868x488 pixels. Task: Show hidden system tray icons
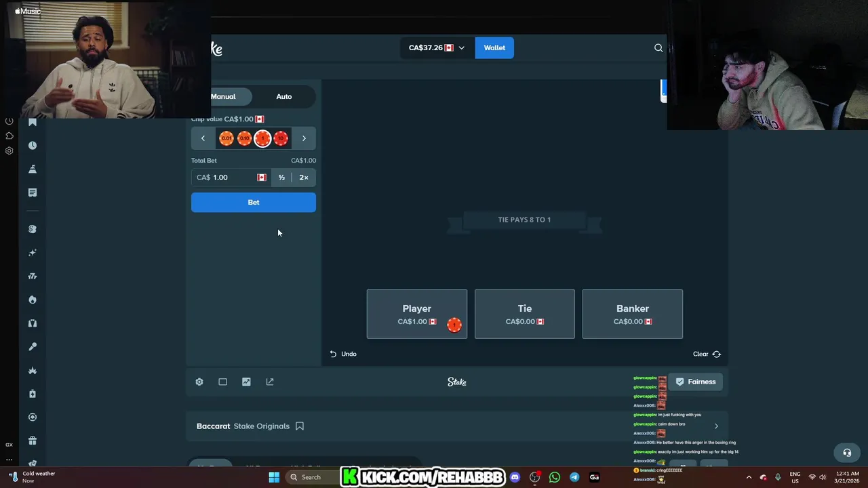[749, 477]
